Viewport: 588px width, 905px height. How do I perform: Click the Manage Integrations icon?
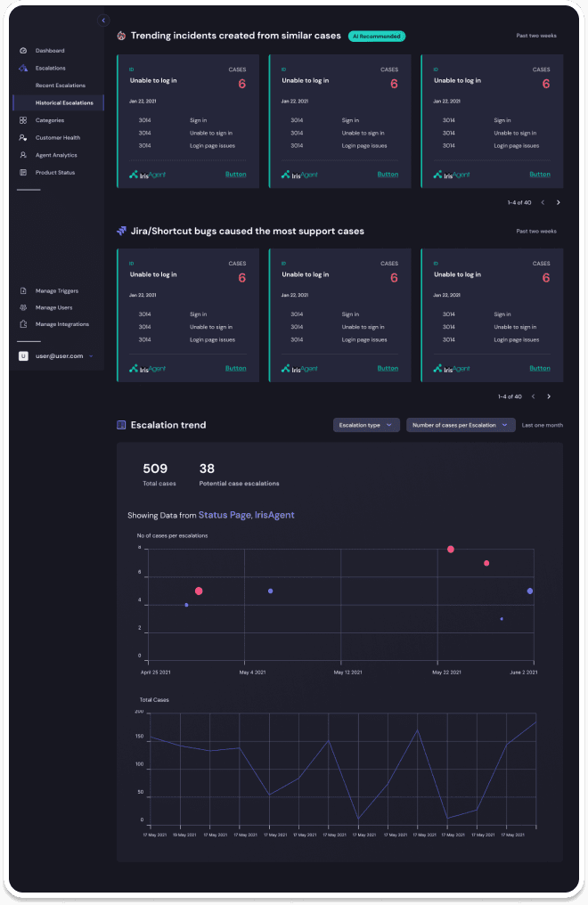coord(23,324)
